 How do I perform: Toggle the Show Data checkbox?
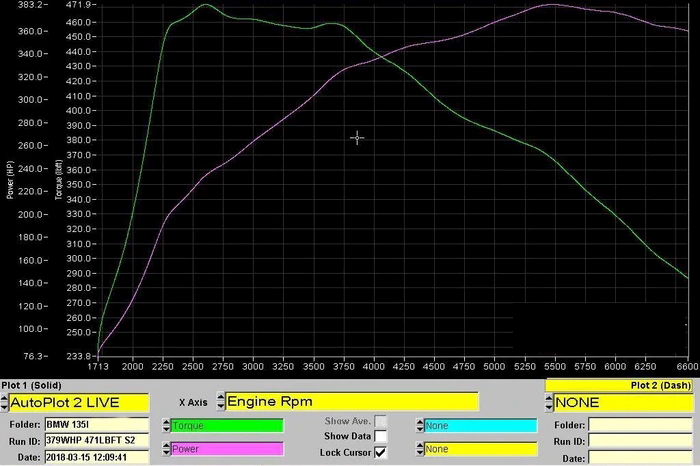(380, 437)
